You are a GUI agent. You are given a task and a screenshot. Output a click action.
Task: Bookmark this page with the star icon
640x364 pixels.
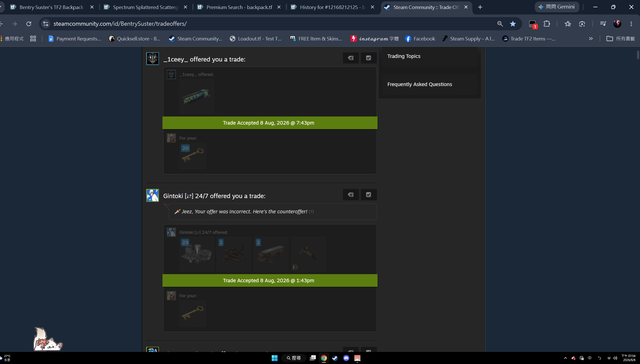point(513,24)
